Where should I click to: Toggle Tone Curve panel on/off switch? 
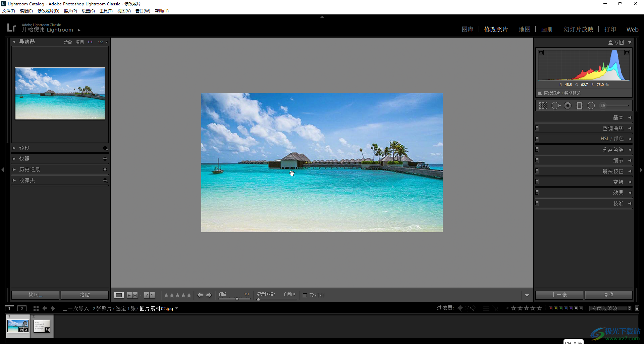[x=537, y=128]
